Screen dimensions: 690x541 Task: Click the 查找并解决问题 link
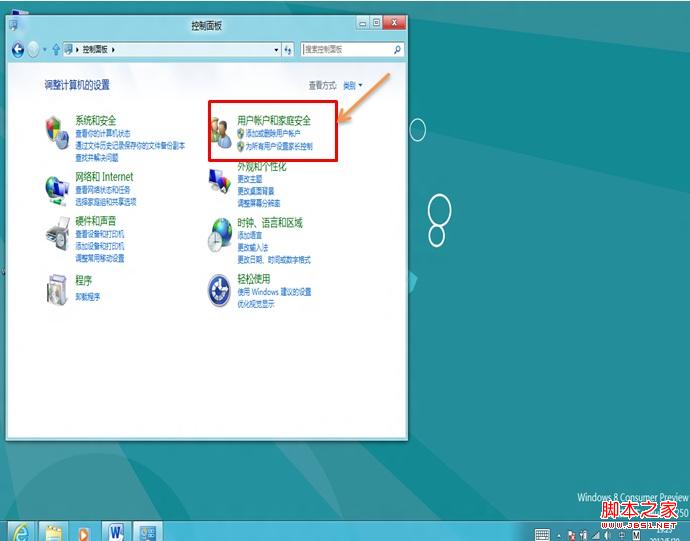pos(97,158)
